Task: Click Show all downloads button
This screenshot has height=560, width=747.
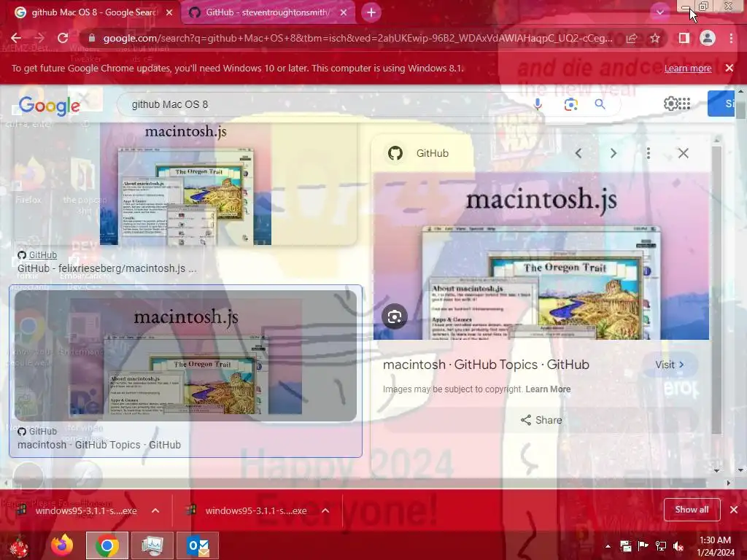Action: (x=692, y=510)
